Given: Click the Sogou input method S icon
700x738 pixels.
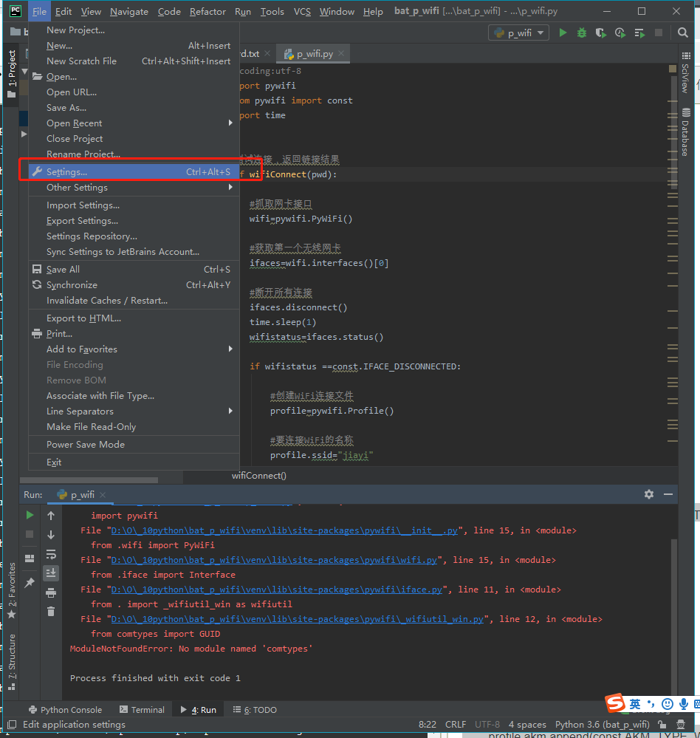Looking at the screenshot, I should point(616,703).
